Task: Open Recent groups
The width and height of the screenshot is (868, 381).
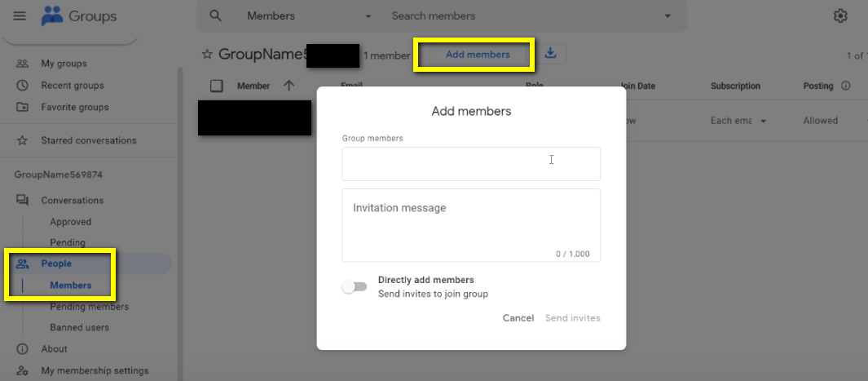Action: click(73, 86)
